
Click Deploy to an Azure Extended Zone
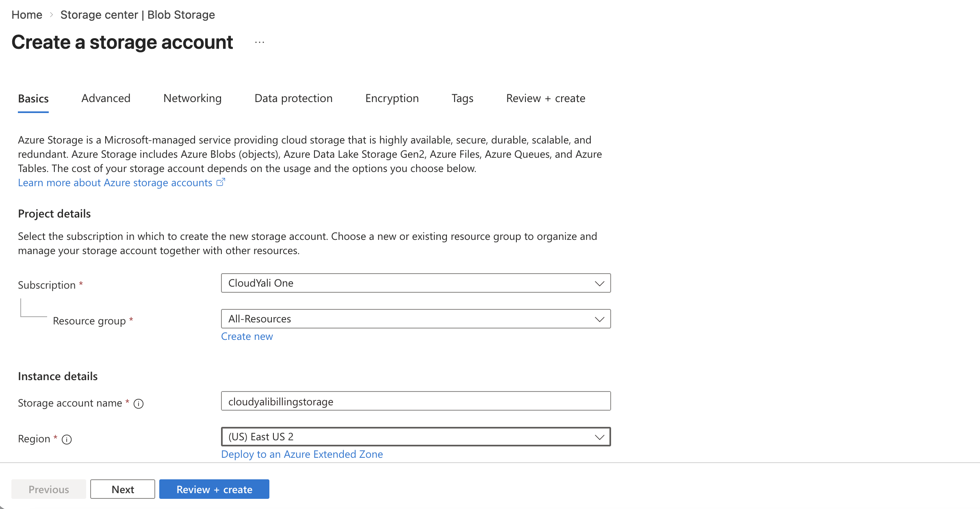[302, 454]
